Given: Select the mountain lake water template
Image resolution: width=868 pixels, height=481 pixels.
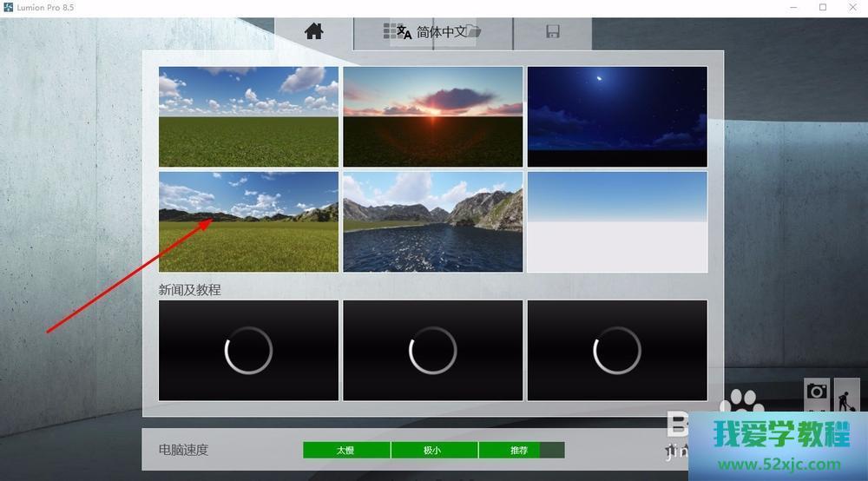Looking at the screenshot, I should (433, 221).
